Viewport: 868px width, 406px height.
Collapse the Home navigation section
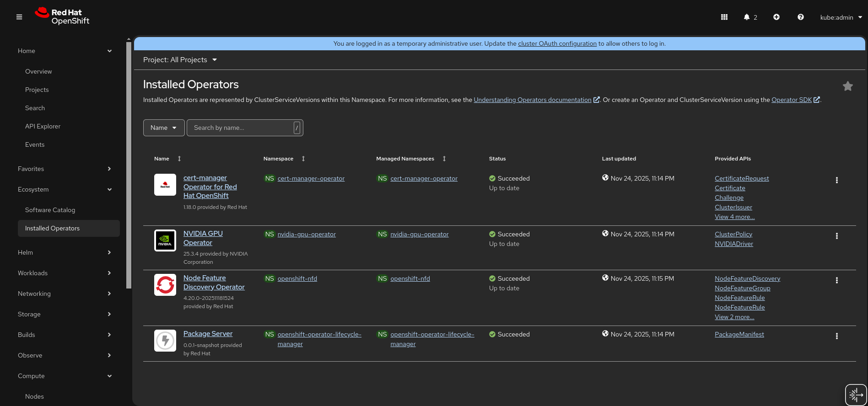pyautogui.click(x=65, y=51)
